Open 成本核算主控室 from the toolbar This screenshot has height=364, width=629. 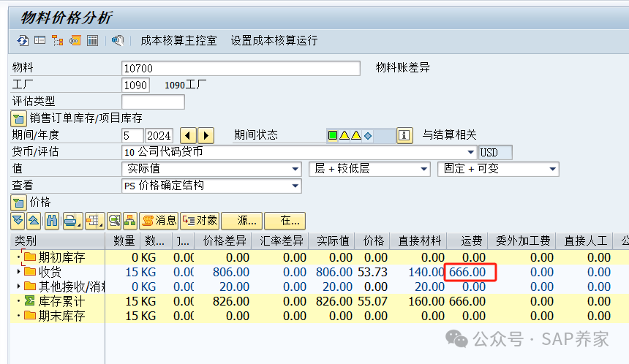pyautogui.click(x=178, y=40)
